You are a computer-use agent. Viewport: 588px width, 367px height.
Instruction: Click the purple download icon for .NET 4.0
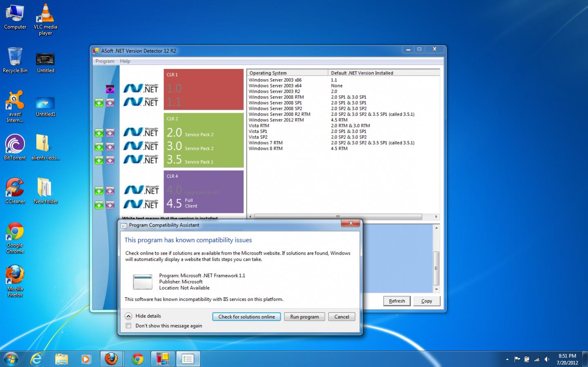(110, 191)
